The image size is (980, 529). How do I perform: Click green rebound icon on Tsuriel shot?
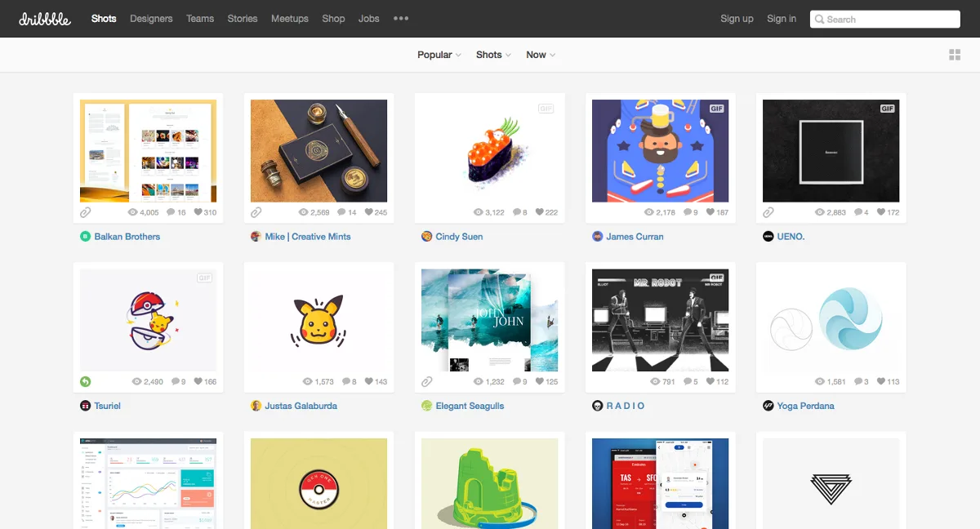pyautogui.click(x=85, y=381)
